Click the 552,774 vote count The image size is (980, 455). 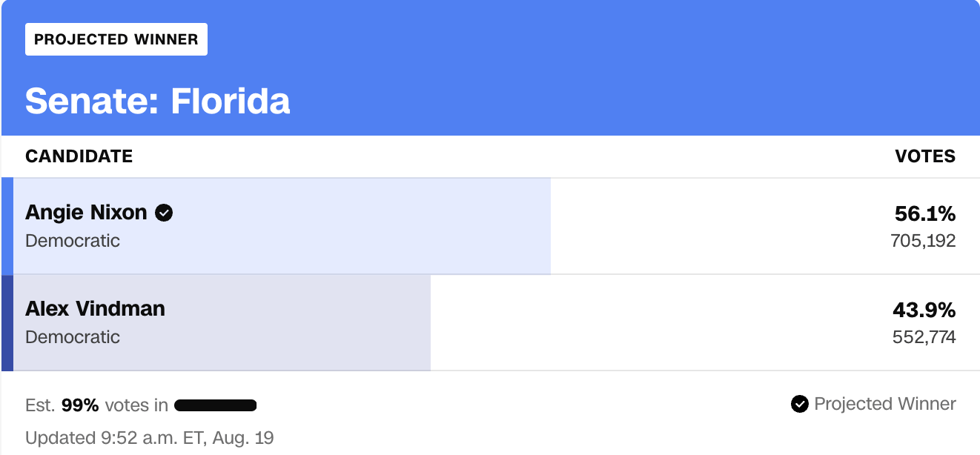[x=924, y=337]
